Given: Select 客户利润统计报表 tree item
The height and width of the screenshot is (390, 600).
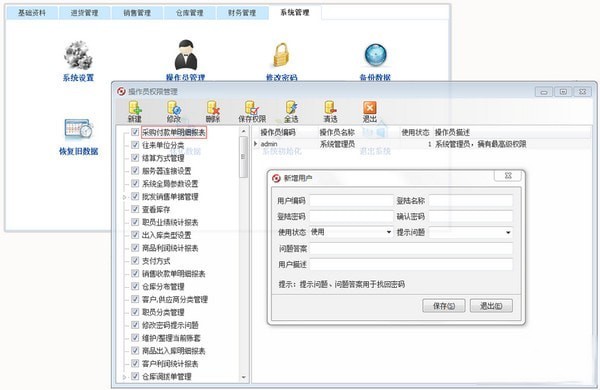Looking at the screenshot, I should click(170, 364).
